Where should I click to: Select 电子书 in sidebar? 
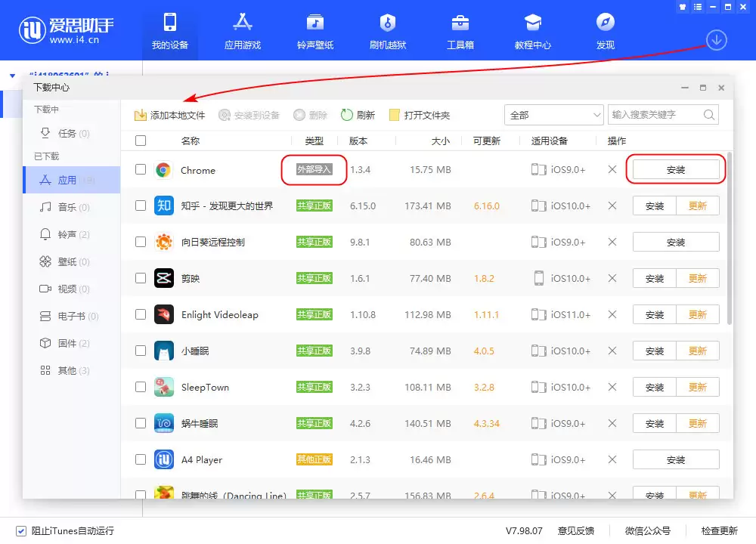[x=71, y=316]
